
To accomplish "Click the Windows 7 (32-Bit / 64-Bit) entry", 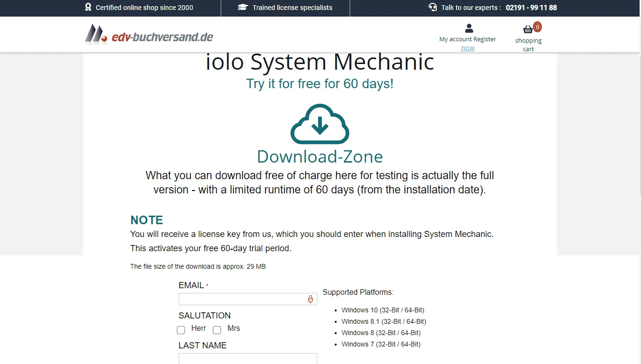I will [381, 344].
